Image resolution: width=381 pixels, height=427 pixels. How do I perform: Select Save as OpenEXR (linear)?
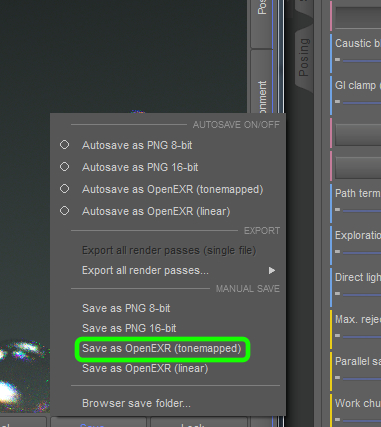145,369
